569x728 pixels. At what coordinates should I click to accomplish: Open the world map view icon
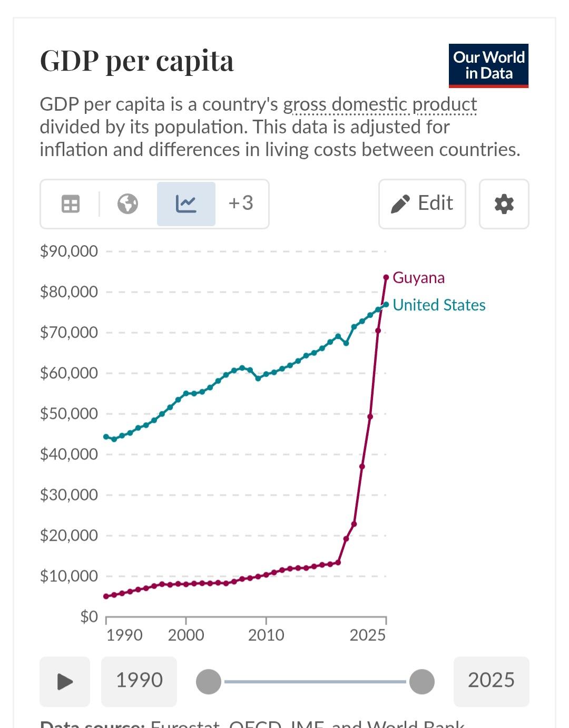click(x=127, y=203)
